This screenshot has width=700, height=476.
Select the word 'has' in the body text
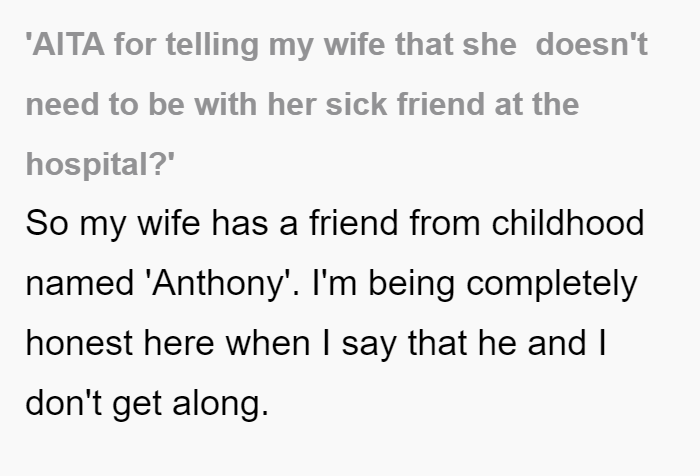point(240,223)
